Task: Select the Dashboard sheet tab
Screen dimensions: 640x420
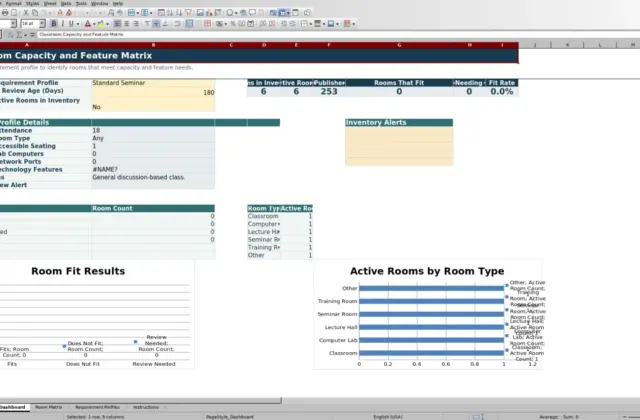Action: tap(13, 407)
